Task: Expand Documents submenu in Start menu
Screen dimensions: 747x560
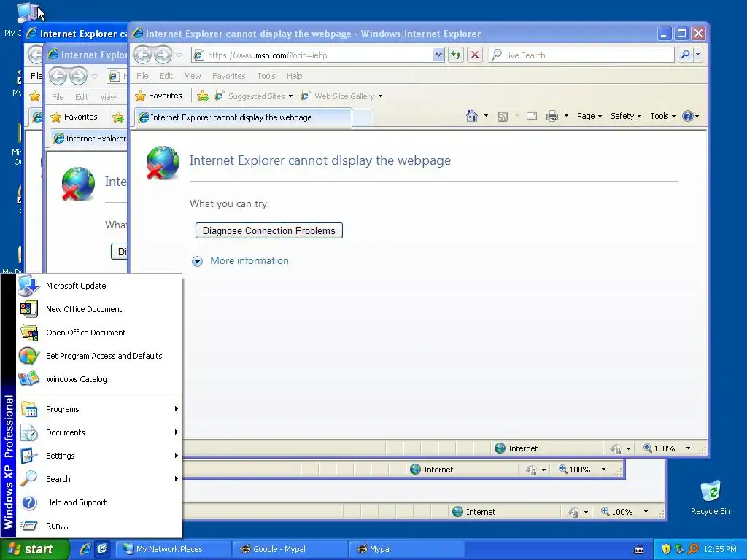Action: tap(99, 432)
